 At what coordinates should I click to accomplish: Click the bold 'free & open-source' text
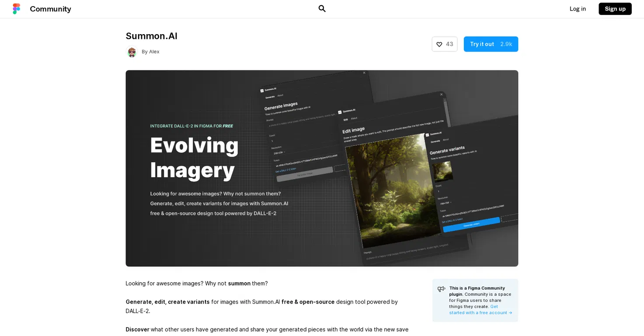coord(308,302)
